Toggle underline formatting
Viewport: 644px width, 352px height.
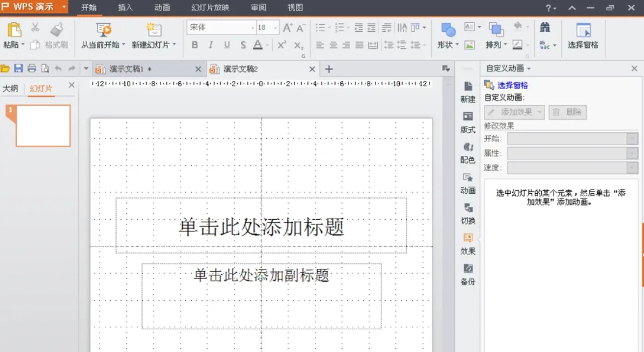coord(226,45)
